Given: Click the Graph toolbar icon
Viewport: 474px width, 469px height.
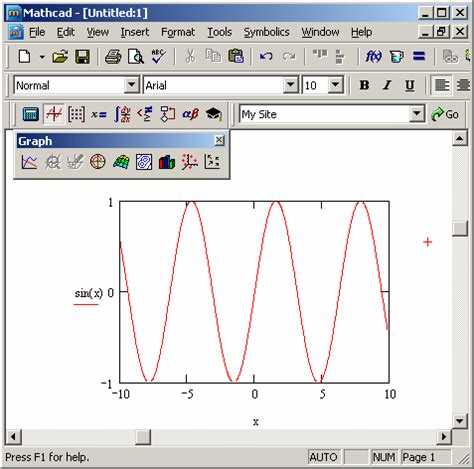Looking at the screenshot, I should [x=54, y=114].
